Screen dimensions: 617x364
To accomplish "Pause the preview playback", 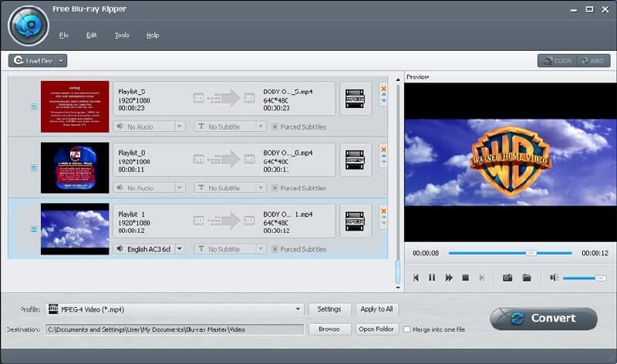I will click(432, 278).
